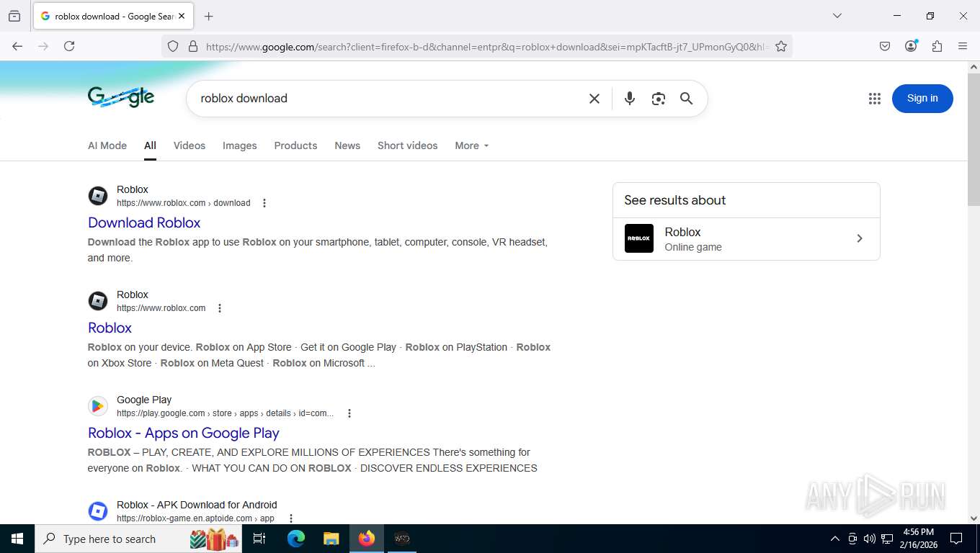Image resolution: width=980 pixels, height=553 pixels.
Task: Open Firefox application hamburger menu
Action: click(963, 46)
